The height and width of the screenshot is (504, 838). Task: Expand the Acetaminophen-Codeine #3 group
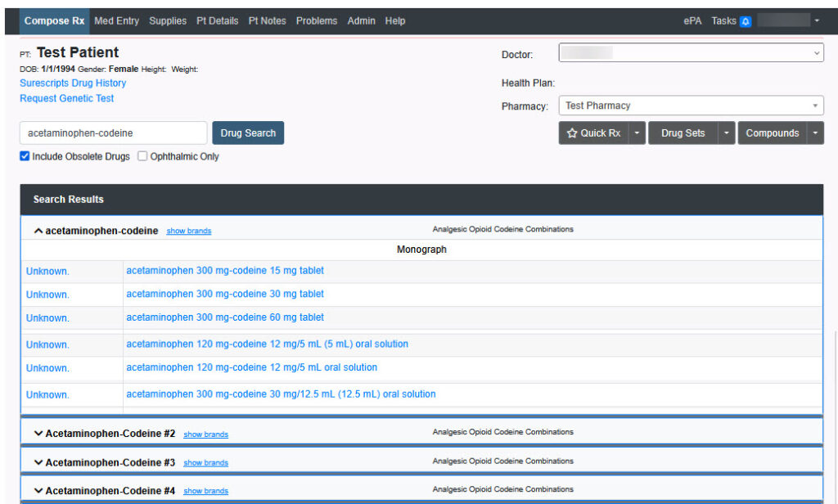(38, 463)
